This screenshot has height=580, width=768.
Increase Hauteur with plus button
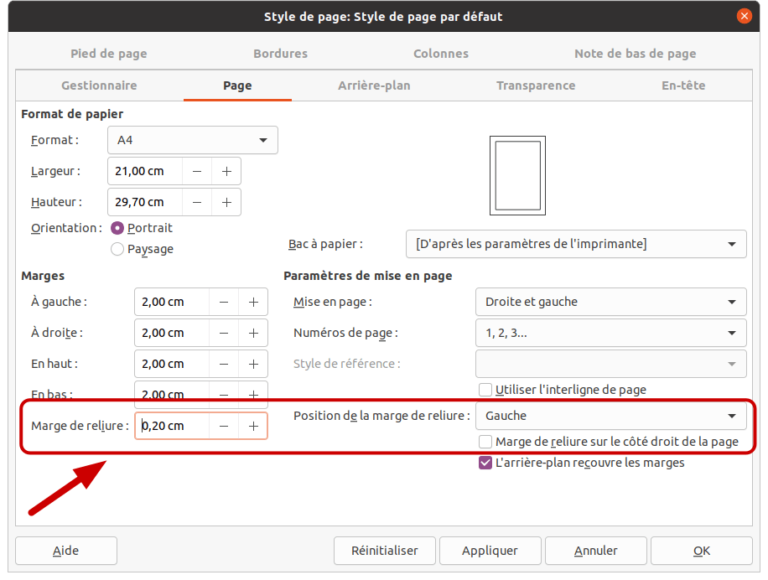click(x=226, y=202)
